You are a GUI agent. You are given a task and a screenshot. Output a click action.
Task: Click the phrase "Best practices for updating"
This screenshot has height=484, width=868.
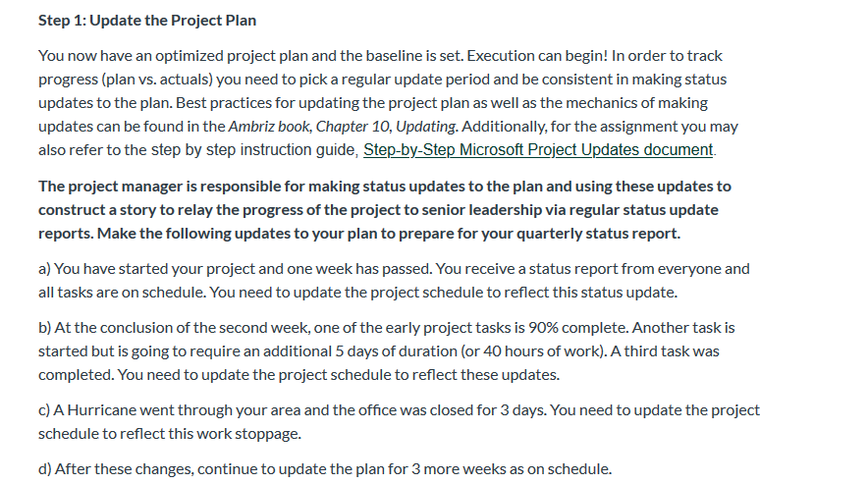[x=267, y=103]
